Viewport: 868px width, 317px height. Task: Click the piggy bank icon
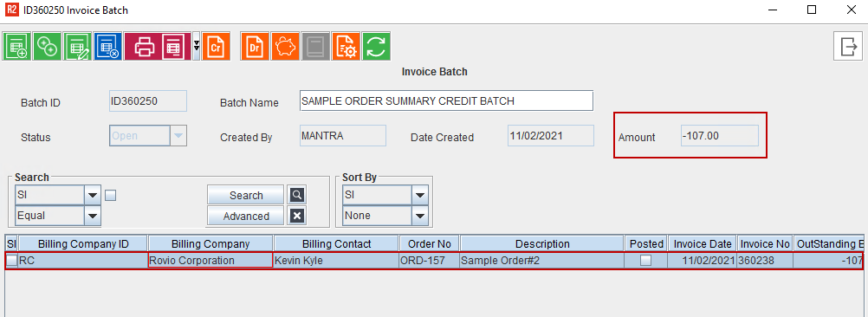(x=285, y=46)
